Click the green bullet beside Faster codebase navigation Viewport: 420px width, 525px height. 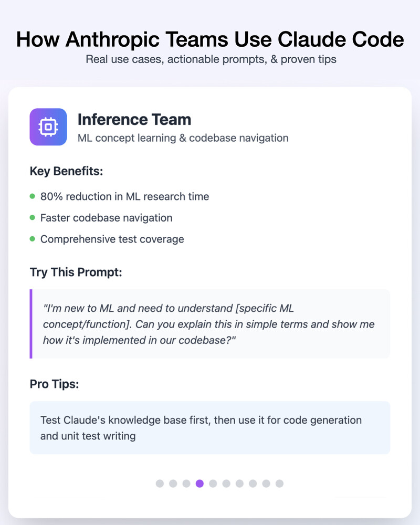tap(33, 217)
